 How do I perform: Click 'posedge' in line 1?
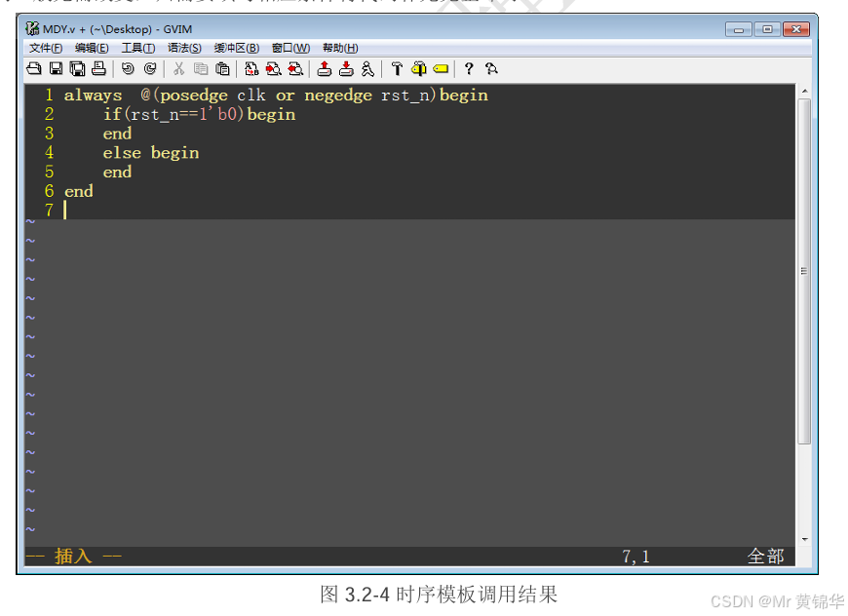point(194,96)
